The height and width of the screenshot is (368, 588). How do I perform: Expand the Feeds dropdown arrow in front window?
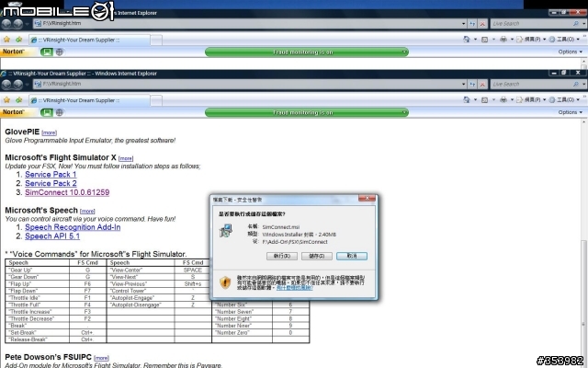(x=493, y=100)
